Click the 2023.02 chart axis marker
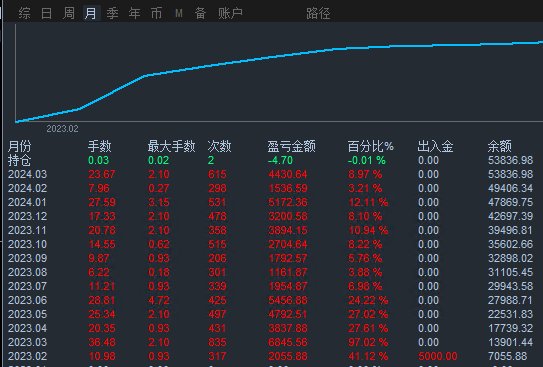The height and width of the screenshot is (367, 543). point(62,129)
